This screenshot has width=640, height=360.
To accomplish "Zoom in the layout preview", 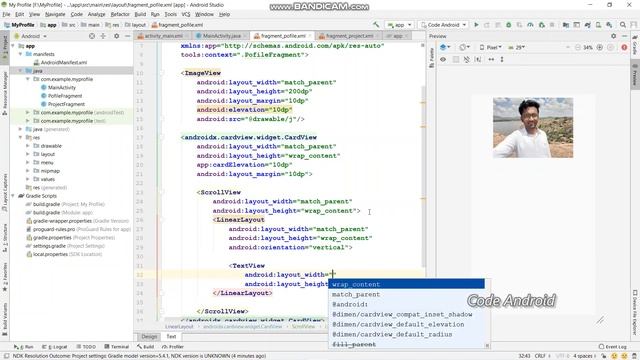I will pyautogui.click(x=600, y=47).
